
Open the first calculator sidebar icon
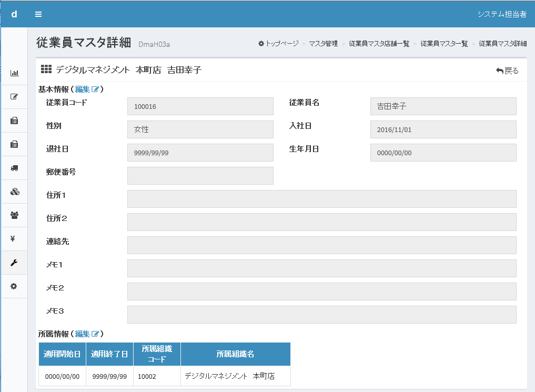click(14, 120)
